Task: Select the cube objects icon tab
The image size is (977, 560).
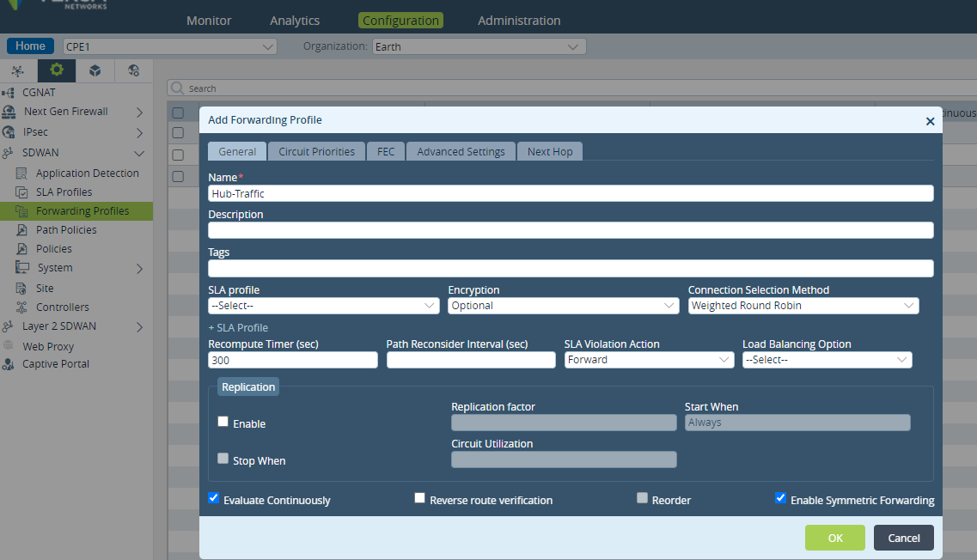Action: click(95, 70)
